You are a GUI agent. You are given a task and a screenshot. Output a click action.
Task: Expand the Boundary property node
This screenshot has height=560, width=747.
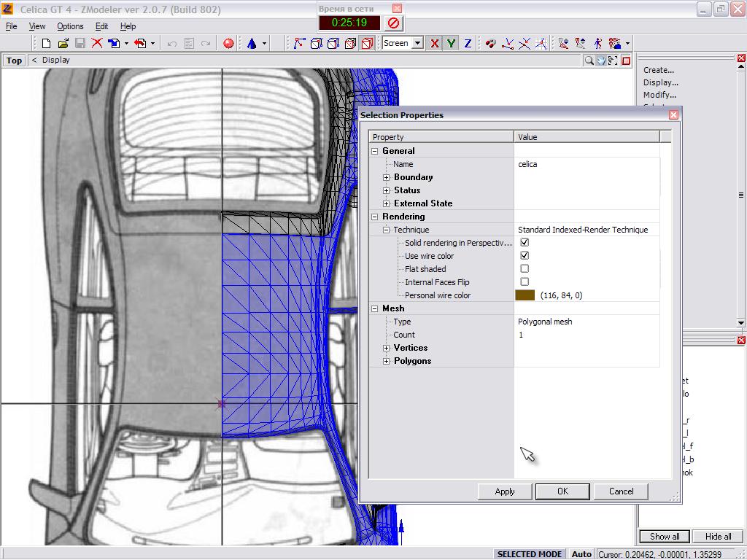[x=387, y=177]
